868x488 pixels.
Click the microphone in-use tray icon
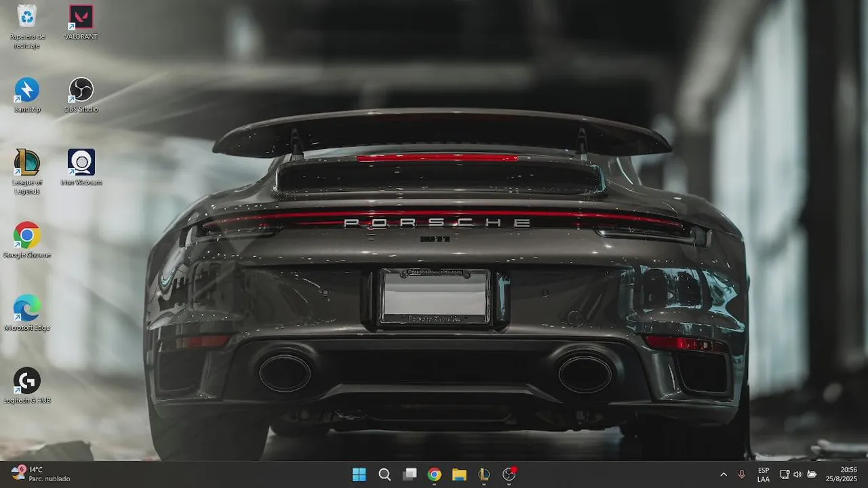(742, 474)
